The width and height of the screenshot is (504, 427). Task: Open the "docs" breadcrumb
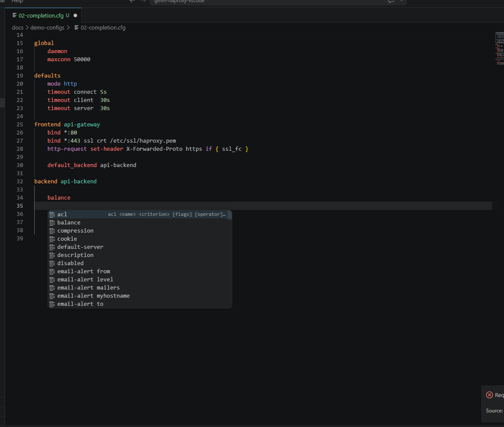[x=18, y=27]
